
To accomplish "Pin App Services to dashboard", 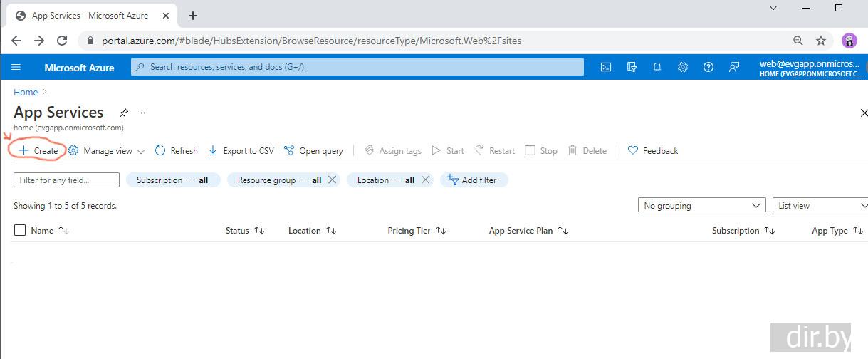I will pyautogui.click(x=124, y=113).
